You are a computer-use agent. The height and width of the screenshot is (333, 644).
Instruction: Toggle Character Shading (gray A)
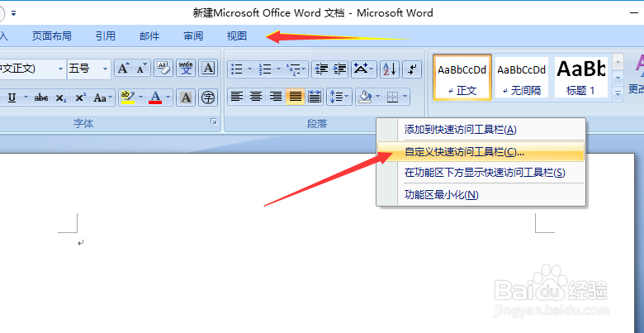[186, 98]
